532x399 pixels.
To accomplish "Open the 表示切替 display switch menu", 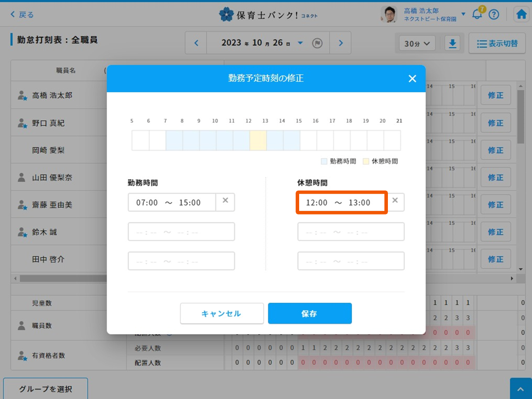I will (x=497, y=43).
